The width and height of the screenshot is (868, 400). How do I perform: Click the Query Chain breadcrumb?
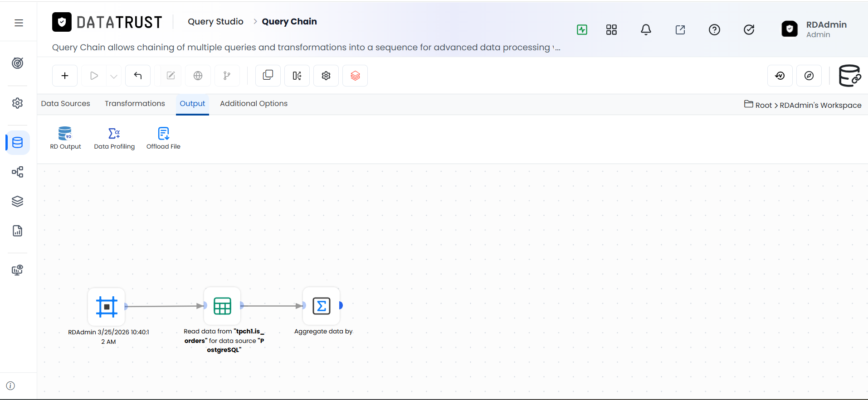[289, 22]
